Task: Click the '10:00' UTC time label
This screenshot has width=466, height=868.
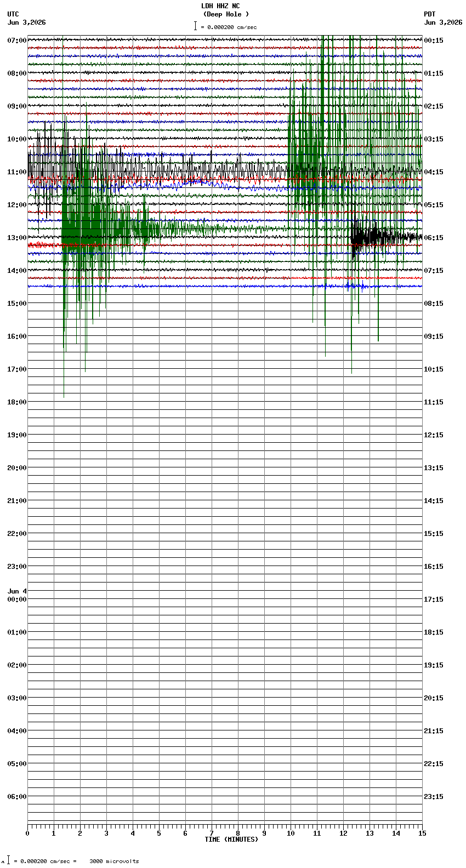Action: click(17, 139)
